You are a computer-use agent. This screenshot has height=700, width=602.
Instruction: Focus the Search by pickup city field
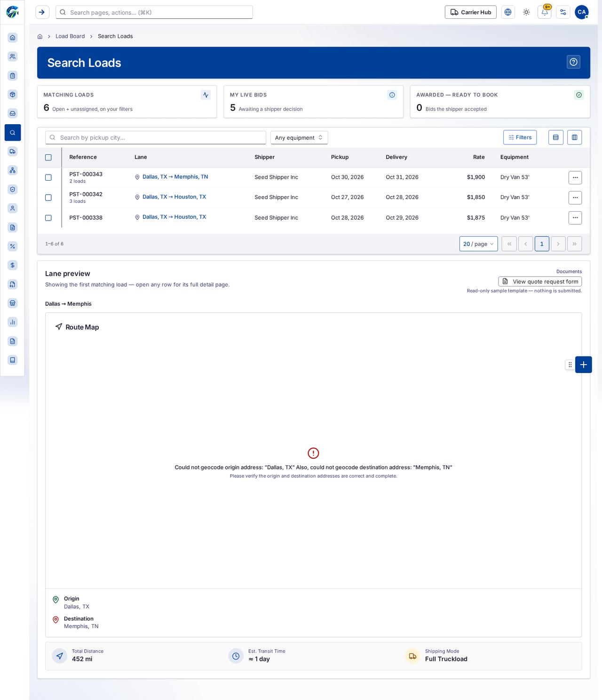(x=156, y=137)
